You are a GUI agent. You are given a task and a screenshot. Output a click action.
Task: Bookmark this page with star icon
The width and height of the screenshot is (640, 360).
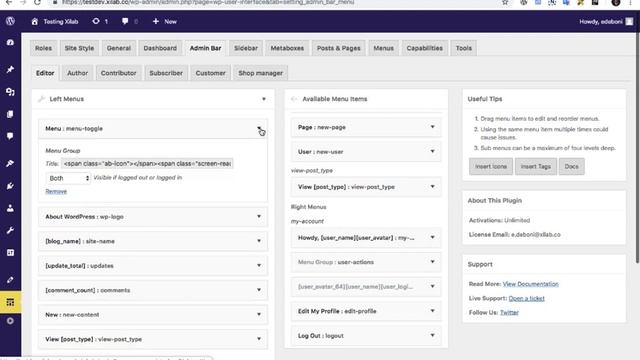(505, 2)
